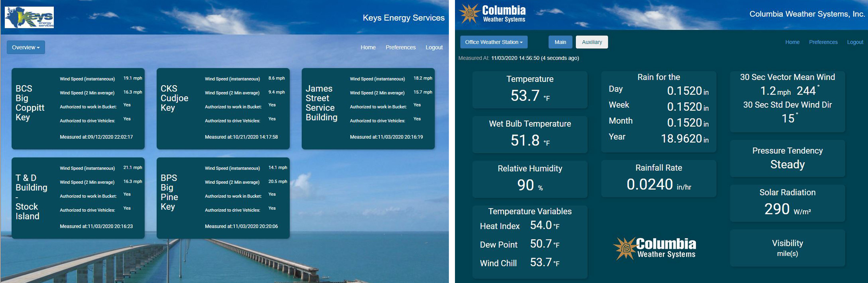Click Measured at 09/12/2020 22:02:17
The height and width of the screenshot is (283, 868).
pyautogui.click(x=96, y=137)
